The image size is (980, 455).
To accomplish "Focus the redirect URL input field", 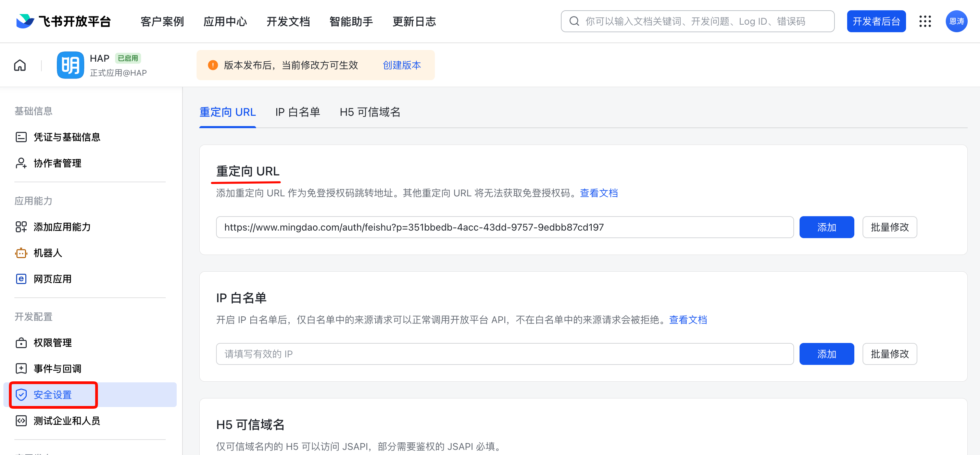I will (505, 227).
